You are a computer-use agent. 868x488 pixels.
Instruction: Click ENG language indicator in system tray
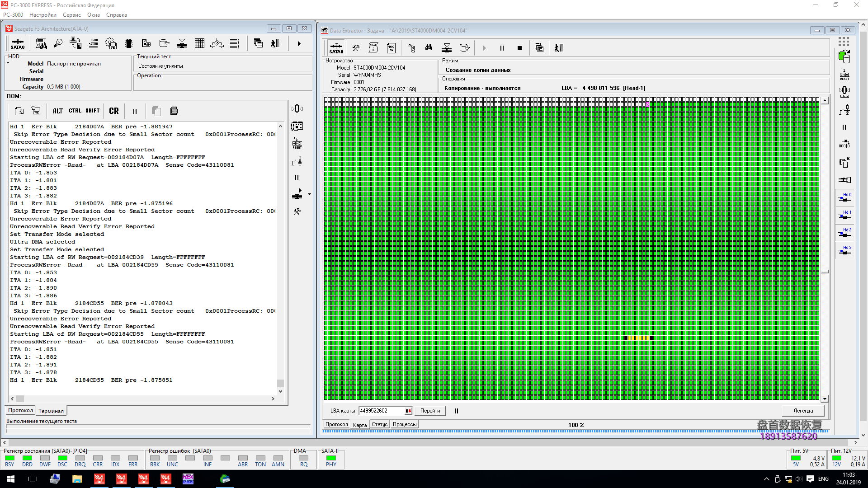(823, 479)
